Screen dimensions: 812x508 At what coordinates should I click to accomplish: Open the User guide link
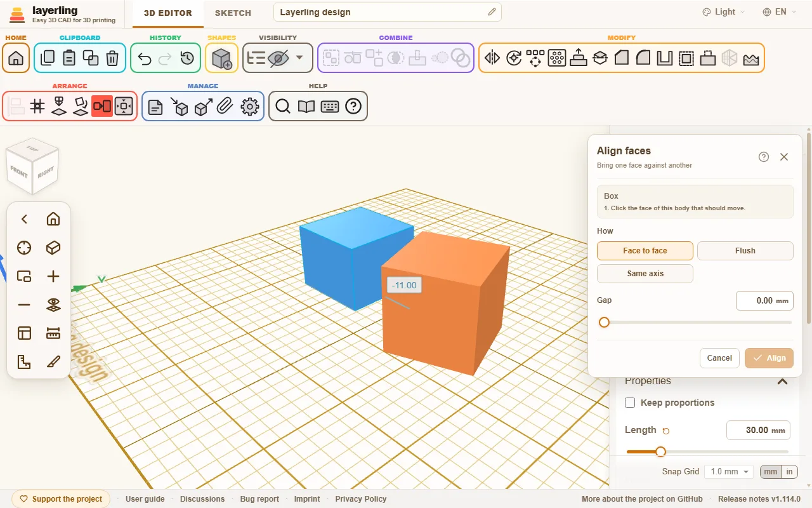pyautogui.click(x=145, y=499)
